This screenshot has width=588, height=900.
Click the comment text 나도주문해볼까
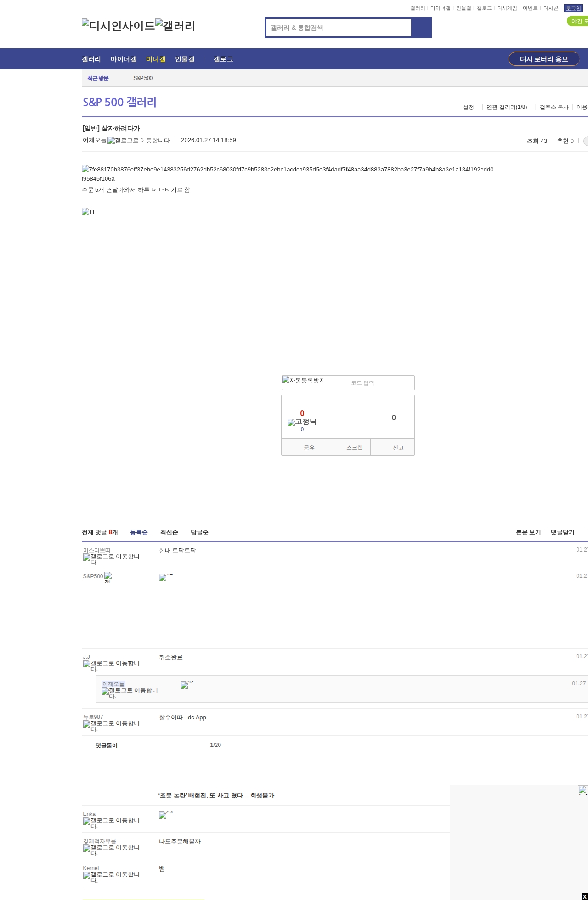pos(180,842)
